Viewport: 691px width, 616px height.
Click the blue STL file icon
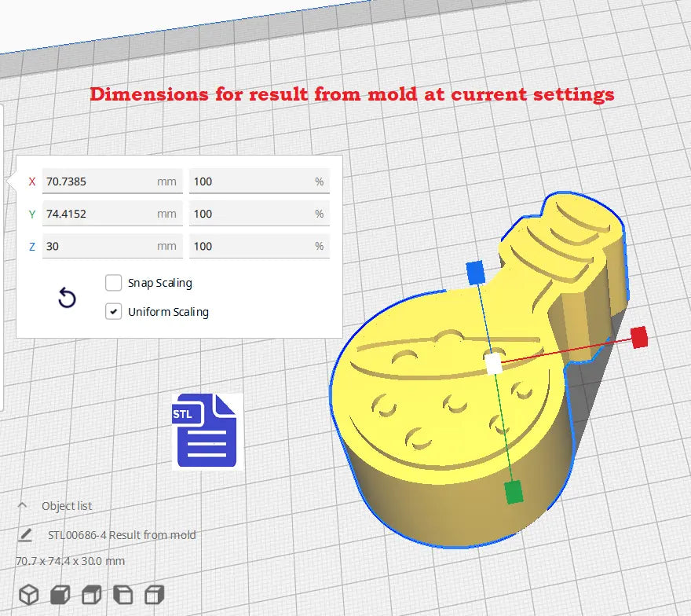[x=206, y=431]
